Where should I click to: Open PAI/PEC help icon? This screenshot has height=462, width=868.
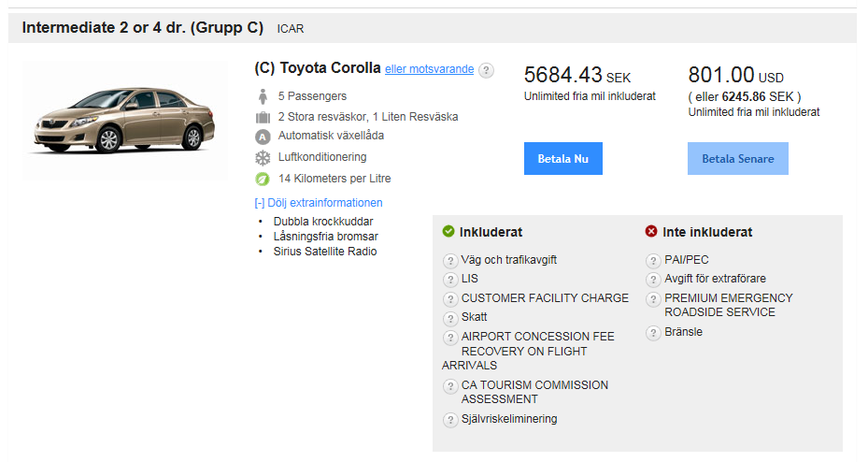pos(653,261)
